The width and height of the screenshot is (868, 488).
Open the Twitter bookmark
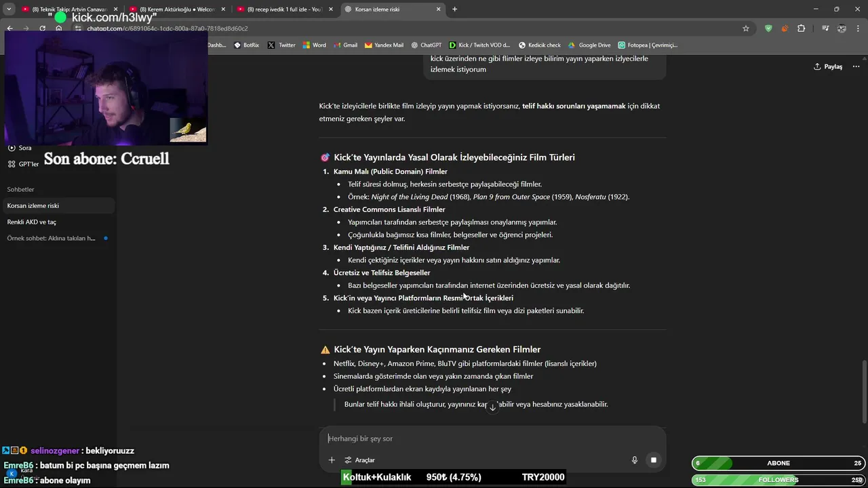(281, 45)
